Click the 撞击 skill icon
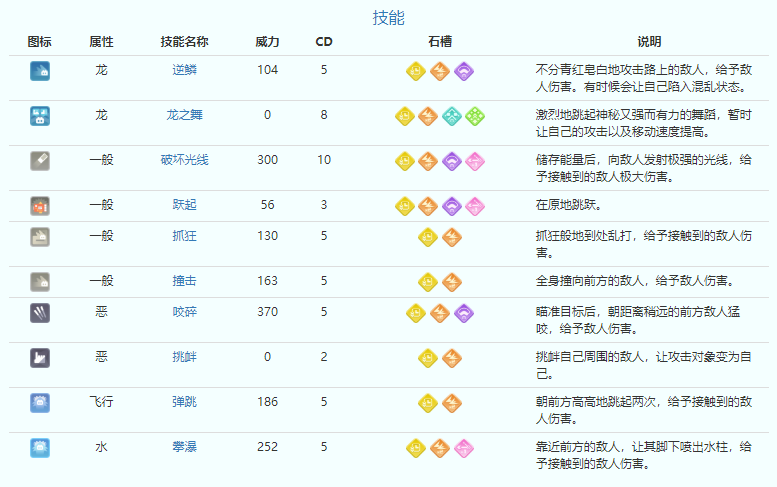 pyautogui.click(x=40, y=282)
